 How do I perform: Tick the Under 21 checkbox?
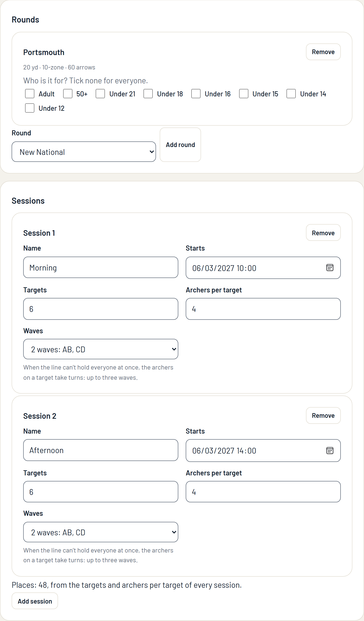pos(100,94)
